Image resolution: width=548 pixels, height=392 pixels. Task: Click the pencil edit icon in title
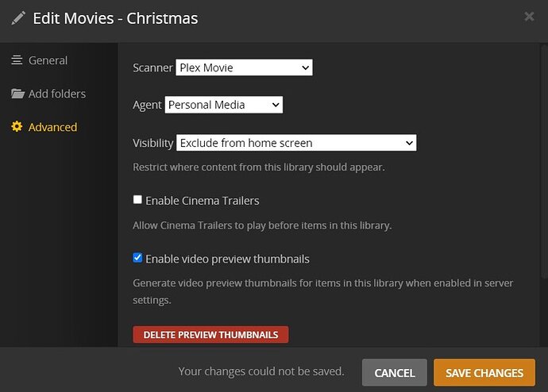[x=18, y=17]
